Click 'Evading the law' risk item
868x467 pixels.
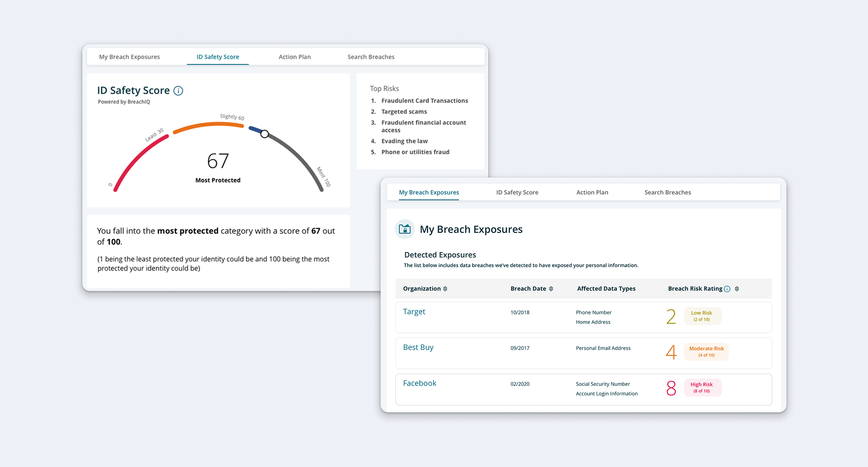[404, 141]
